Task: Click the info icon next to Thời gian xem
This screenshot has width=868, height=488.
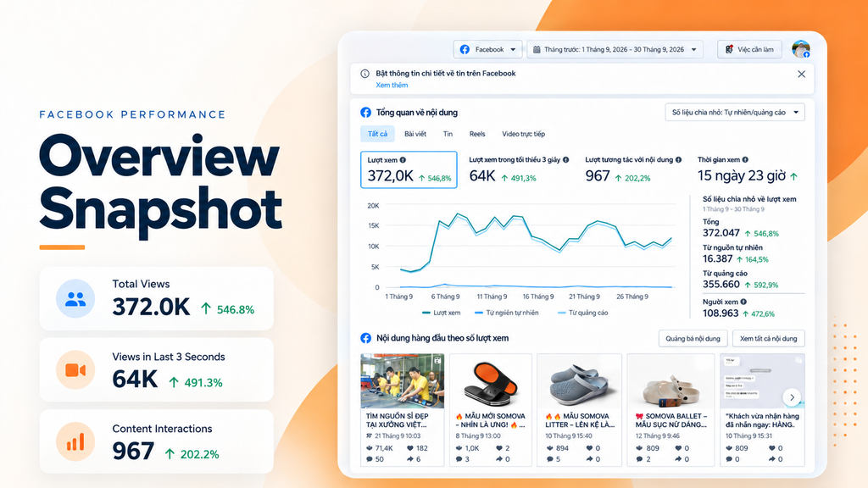Action: click(745, 160)
